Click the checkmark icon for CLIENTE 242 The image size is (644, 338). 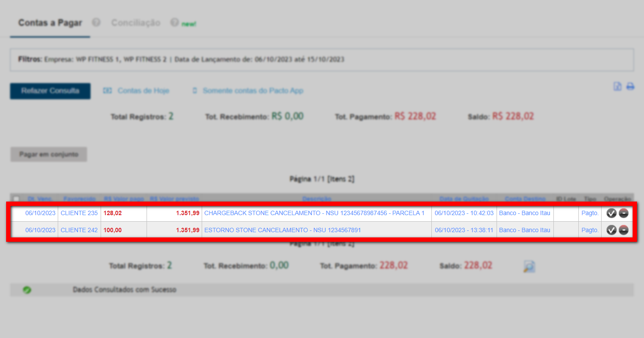click(611, 230)
